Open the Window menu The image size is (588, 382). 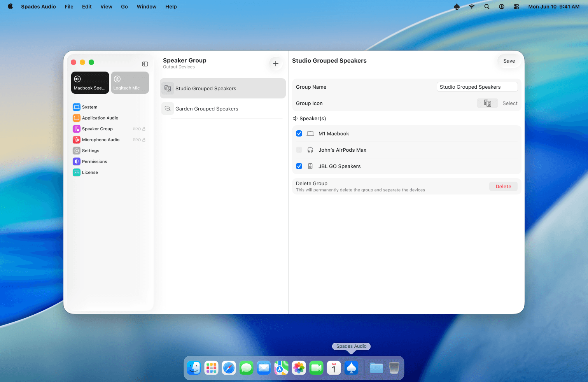pyautogui.click(x=146, y=7)
